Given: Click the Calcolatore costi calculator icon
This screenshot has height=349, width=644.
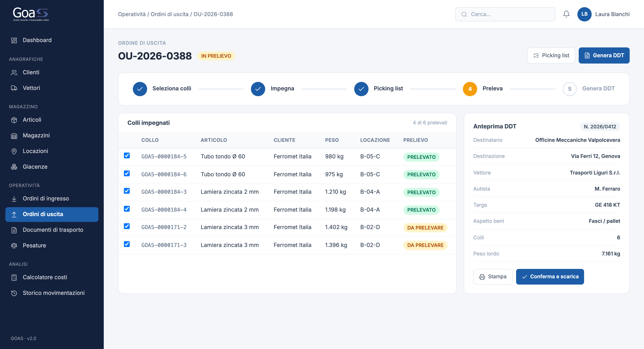Looking at the screenshot, I should tap(14, 277).
